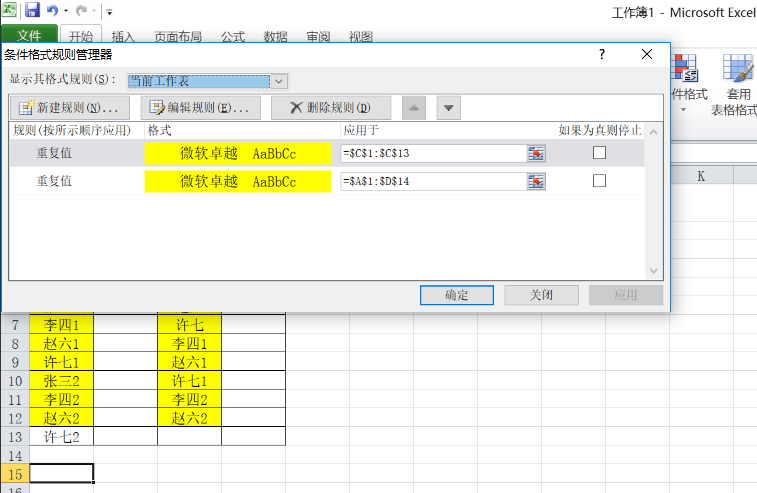This screenshot has width=757, height=493.
Task: Switch to the 审阅 ribbon tab
Action: [x=318, y=36]
